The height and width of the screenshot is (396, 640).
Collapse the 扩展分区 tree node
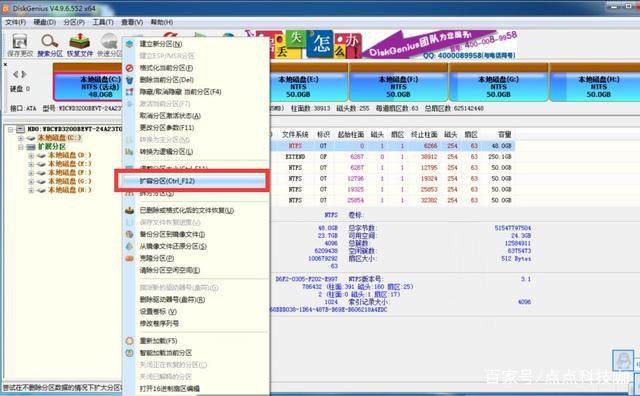click(x=21, y=147)
